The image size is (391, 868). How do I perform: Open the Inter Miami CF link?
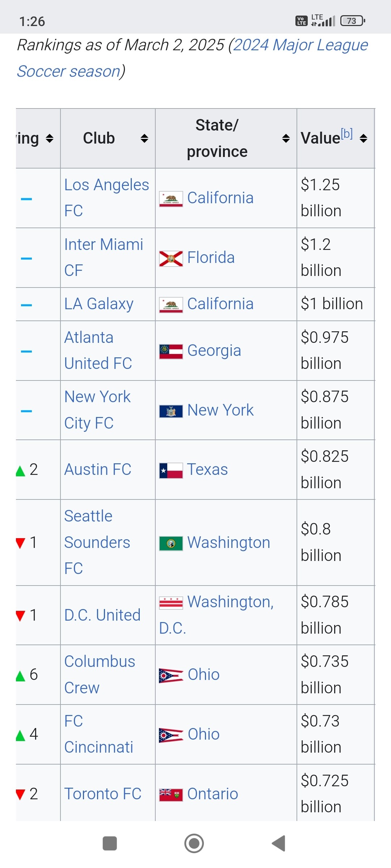click(x=104, y=245)
